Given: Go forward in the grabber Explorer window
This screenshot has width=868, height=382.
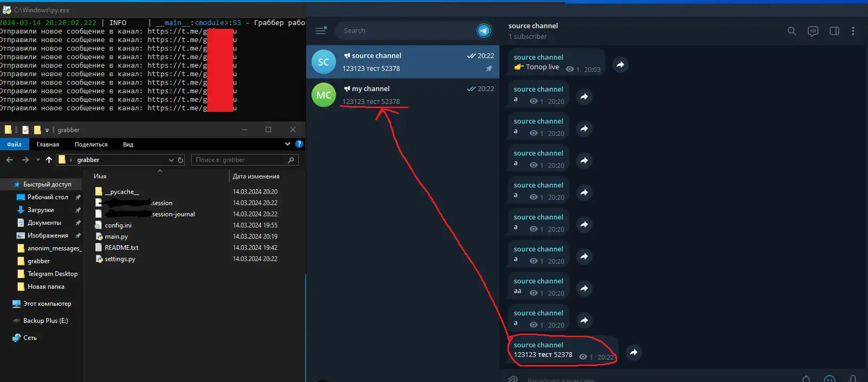Looking at the screenshot, I should tap(25, 160).
